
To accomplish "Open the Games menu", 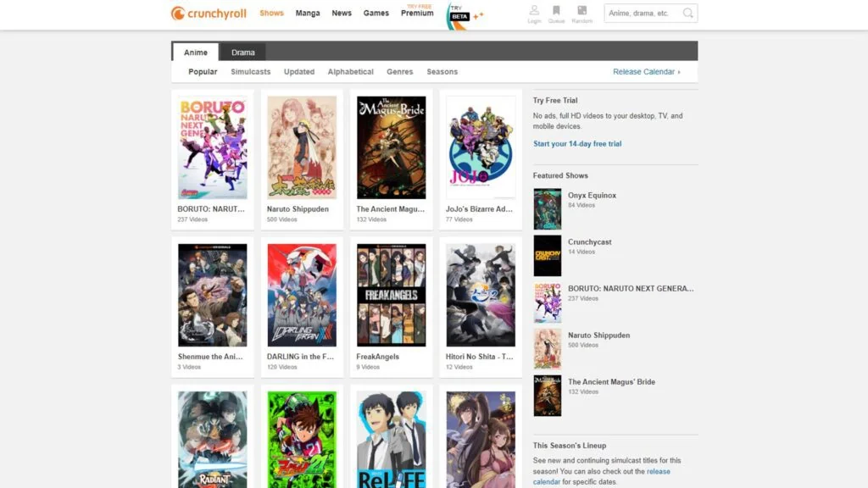I will [376, 14].
